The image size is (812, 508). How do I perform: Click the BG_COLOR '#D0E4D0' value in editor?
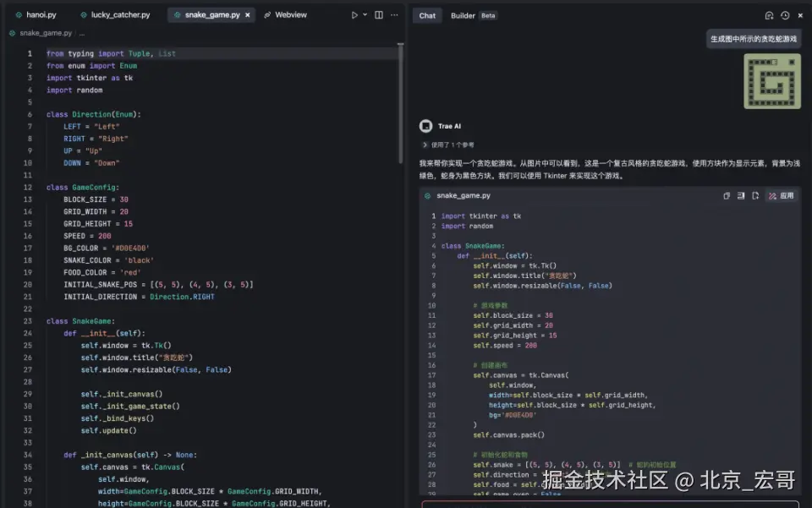(130, 249)
